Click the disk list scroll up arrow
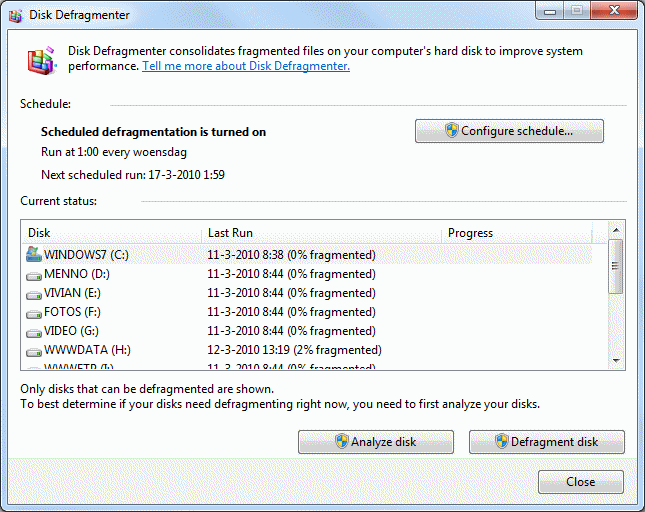The width and height of the screenshot is (645, 512). (616, 230)
